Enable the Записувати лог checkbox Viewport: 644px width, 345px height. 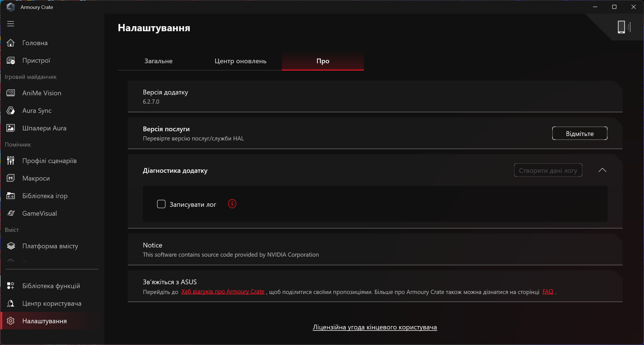[x=161, y=204]
